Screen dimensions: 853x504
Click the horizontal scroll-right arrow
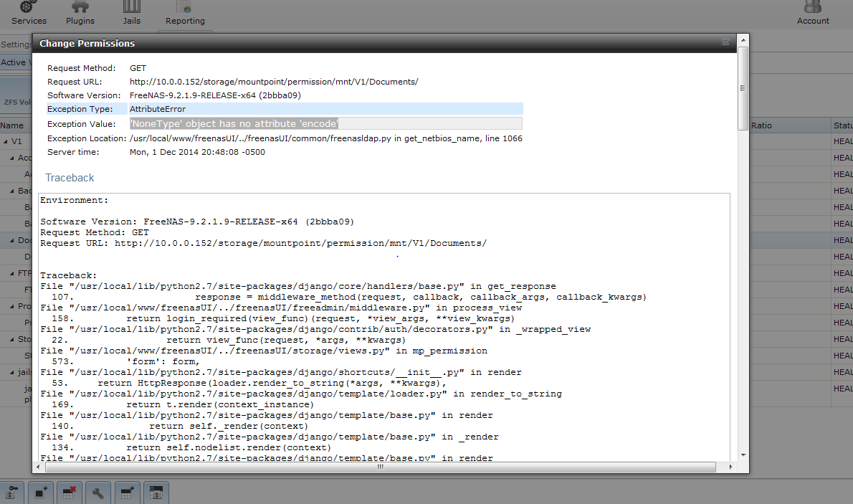pos(730,467)
